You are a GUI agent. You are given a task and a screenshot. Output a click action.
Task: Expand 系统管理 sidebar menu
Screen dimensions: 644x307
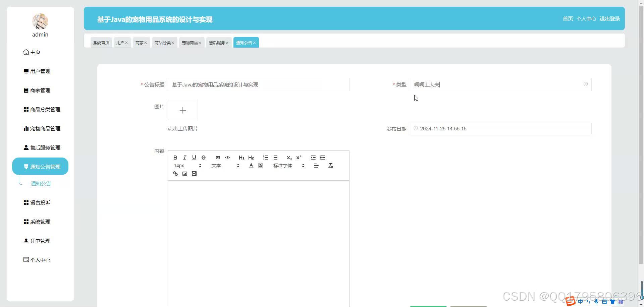point(40,222)
